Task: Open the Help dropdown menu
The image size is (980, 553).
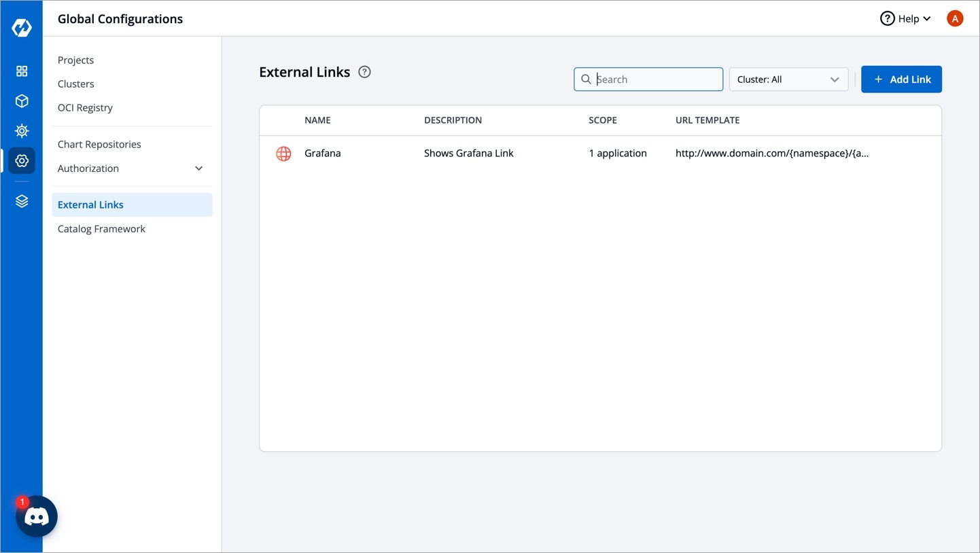Action: [905, 19]
